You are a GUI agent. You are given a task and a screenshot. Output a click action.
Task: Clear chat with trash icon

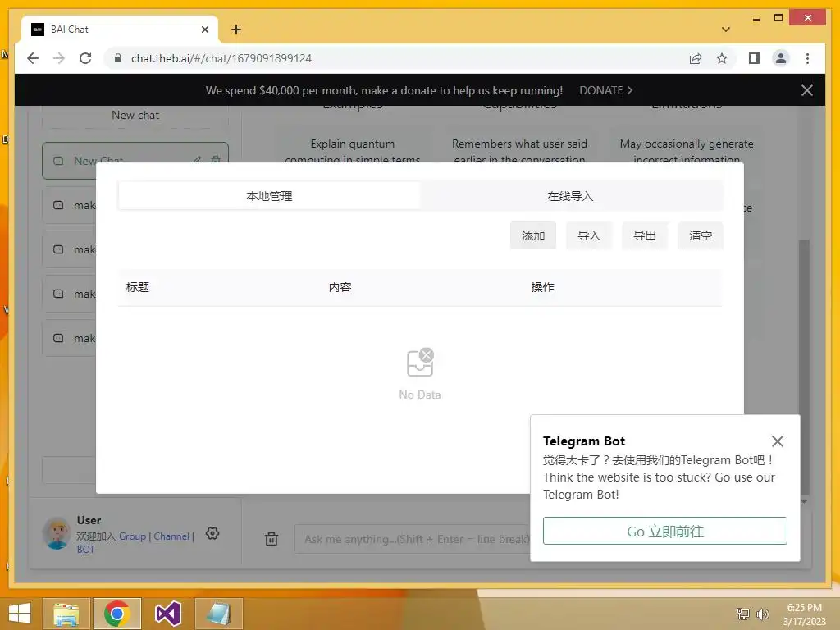tap(272, 538)
